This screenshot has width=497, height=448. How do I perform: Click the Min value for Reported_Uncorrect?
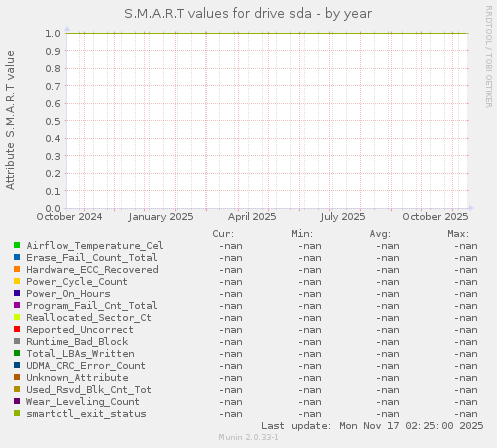tap(310, 330)
